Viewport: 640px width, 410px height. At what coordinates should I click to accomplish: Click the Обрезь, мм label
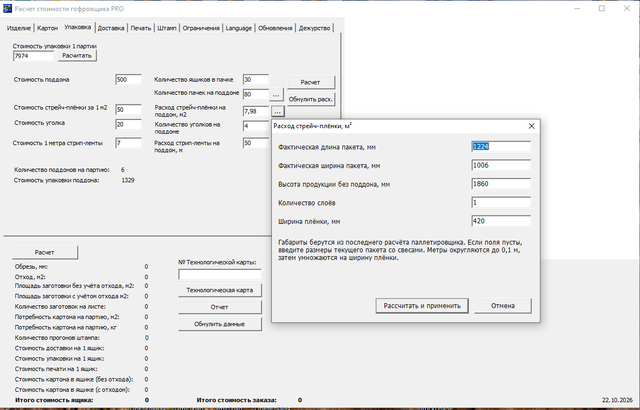[x=31, y=267]
